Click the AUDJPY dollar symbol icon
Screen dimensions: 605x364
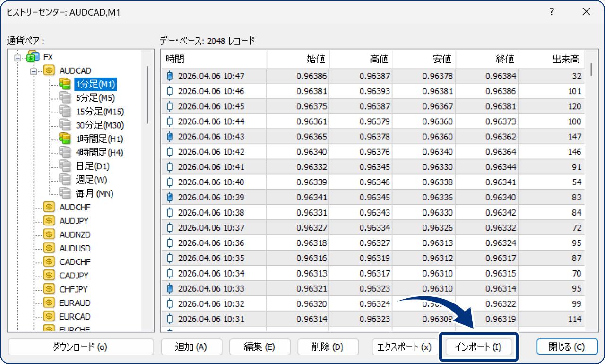click(48, 220)
